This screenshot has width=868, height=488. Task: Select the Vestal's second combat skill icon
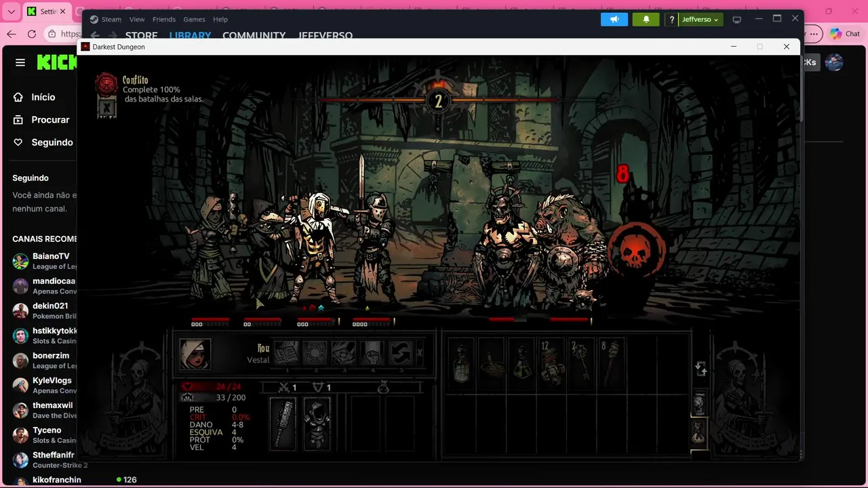(x=315, y=353)
